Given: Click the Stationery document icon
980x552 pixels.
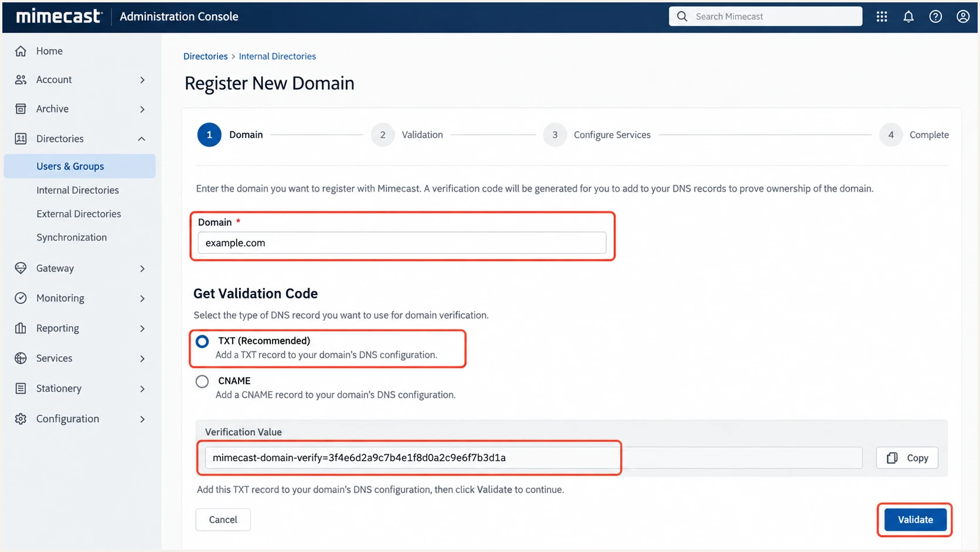Looking at the screenshot, I should coord(21,388).
